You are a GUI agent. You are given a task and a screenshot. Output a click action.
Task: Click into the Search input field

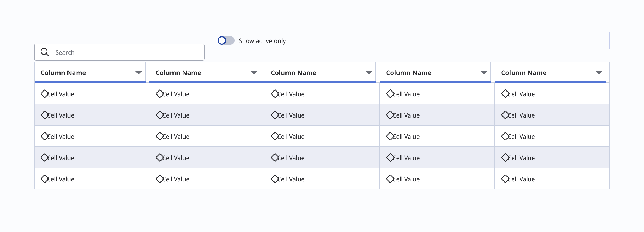(x=119, y=52)
